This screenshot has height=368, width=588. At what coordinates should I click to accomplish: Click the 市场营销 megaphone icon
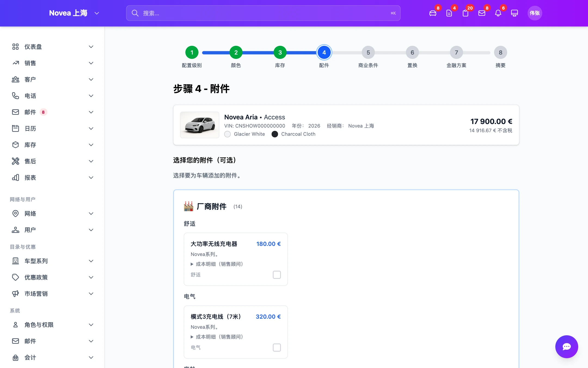pos(16,294)
